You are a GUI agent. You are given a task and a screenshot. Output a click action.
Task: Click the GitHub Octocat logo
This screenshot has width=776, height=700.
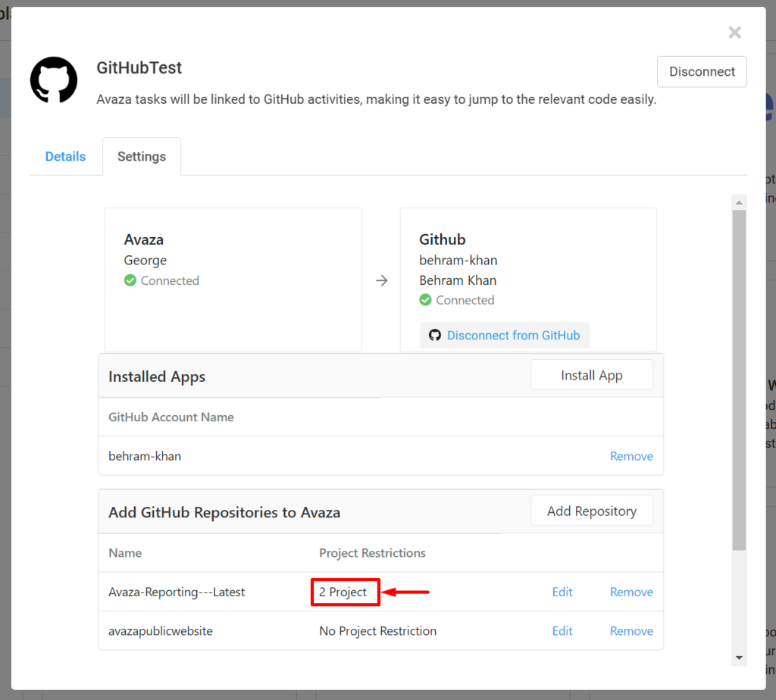point(54,80)
